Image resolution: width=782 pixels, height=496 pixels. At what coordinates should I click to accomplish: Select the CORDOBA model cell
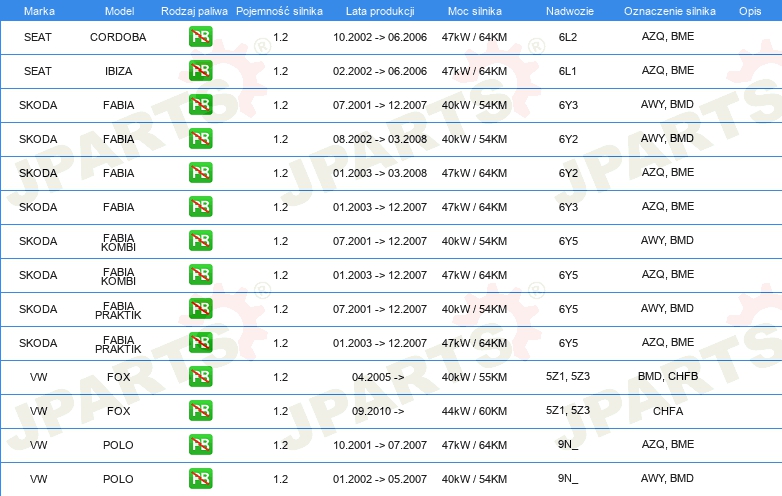click(x=118, y=38)
